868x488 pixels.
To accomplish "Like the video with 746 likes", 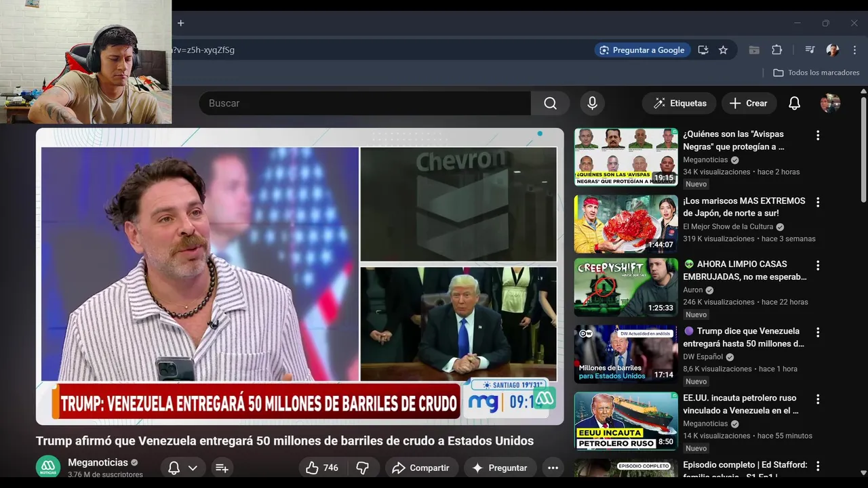I will [x=322, y=468].
